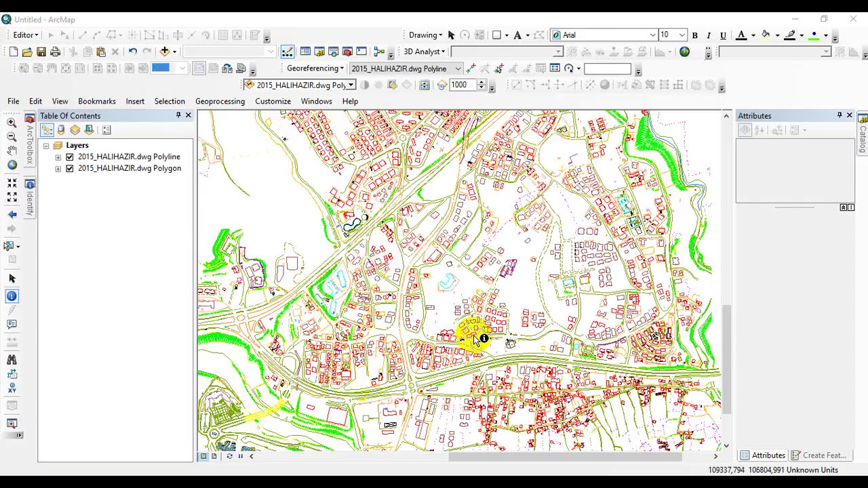The image size is (868, 488).
Task: Click Fixed Zoom Out arrows icon
Action: (12, 197)
